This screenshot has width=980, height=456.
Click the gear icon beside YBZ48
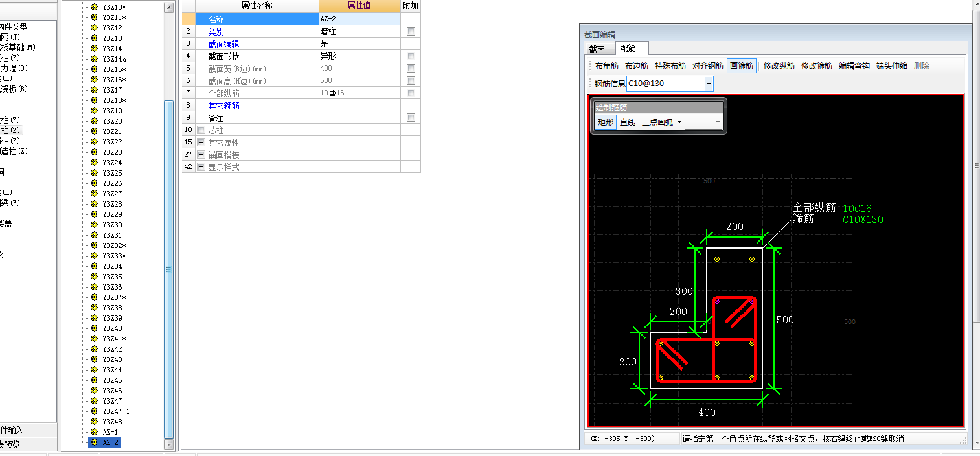point(94,422)
